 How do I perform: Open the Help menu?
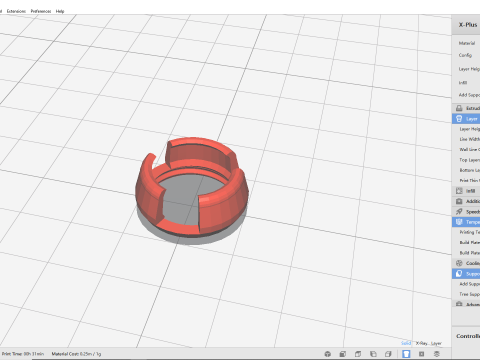pos(60,11)
